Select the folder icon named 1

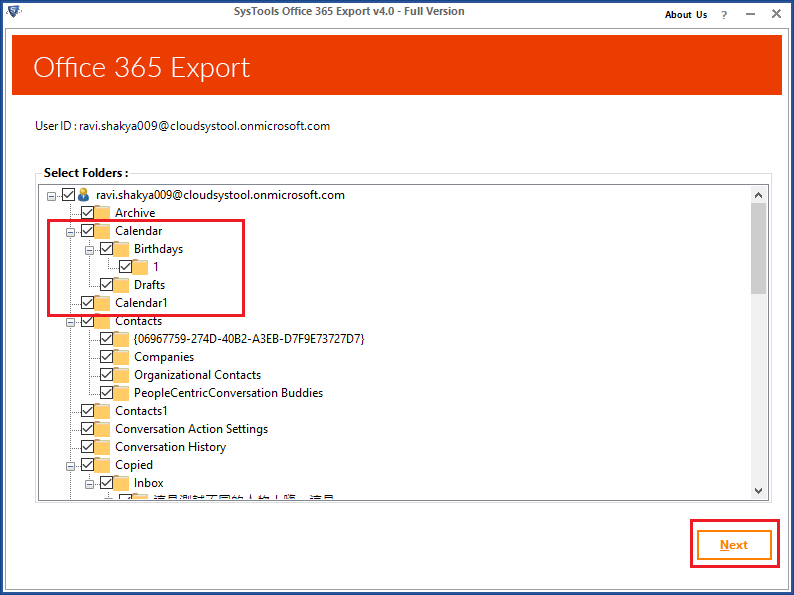click(x=140, y=267)
